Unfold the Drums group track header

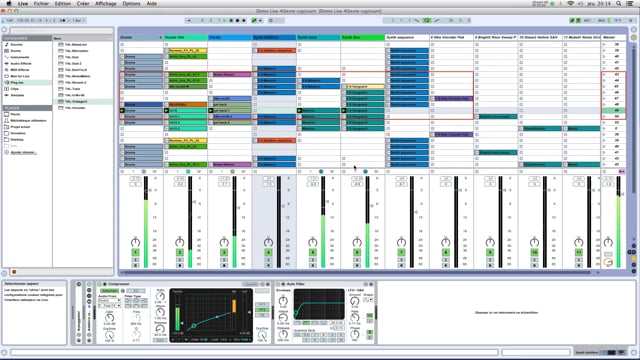pyautogui.click(x=160, y=38)
